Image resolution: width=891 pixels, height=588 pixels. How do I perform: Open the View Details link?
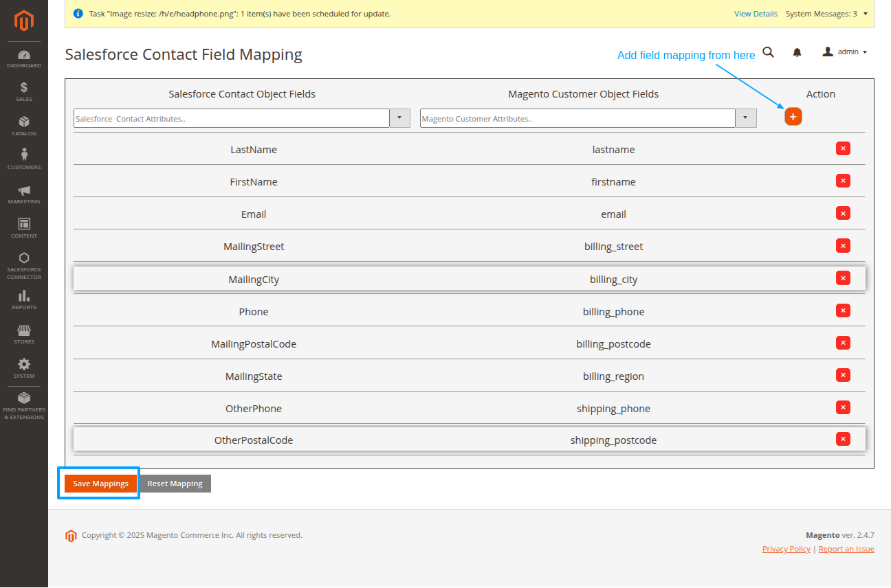click(x=756, y=13)
